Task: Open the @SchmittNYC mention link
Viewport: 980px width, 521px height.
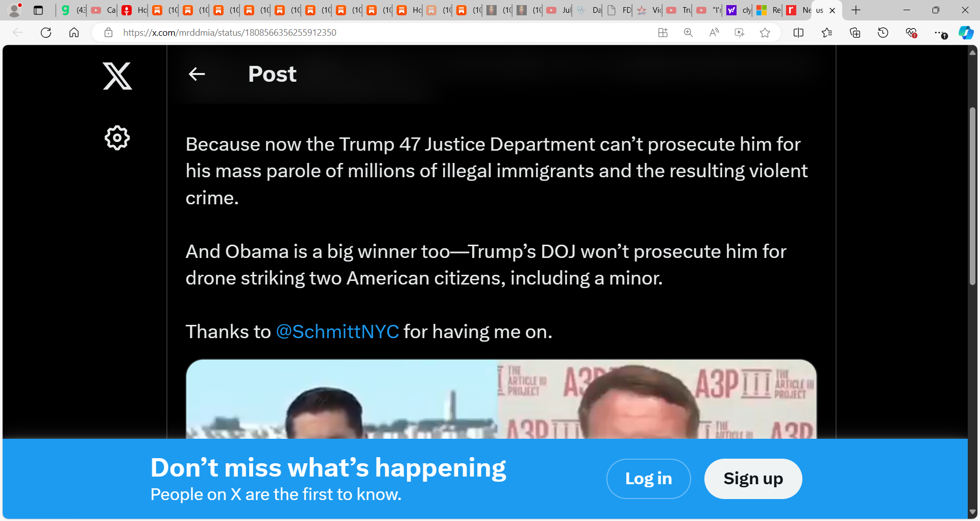Action: tap(337, 331)
